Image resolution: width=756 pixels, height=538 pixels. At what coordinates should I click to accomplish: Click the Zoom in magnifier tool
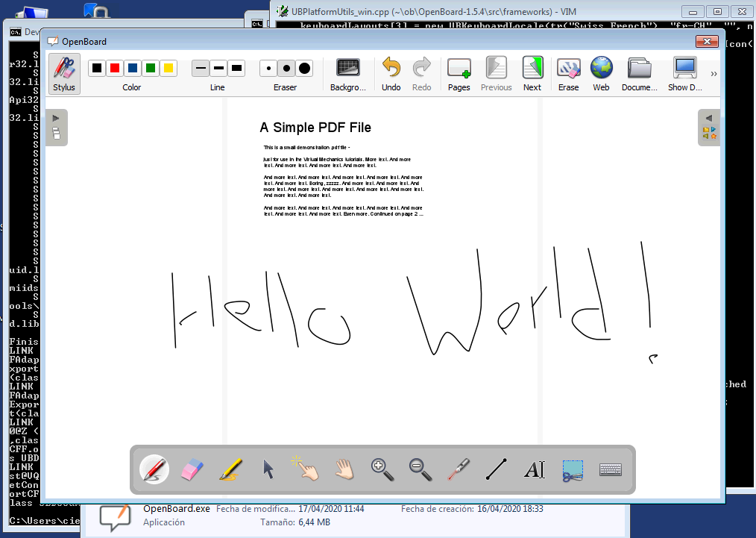coord(382,469)
